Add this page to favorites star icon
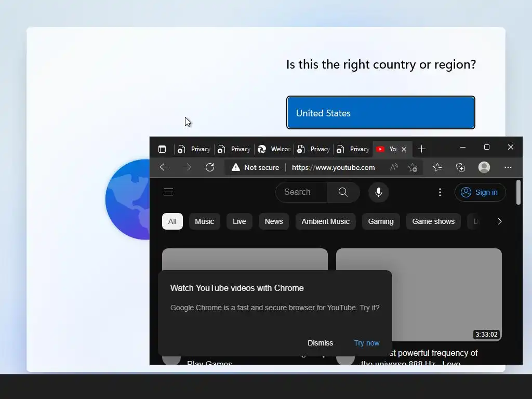The width and height of the screenshot is (532, 399). [x=413, y=167]
